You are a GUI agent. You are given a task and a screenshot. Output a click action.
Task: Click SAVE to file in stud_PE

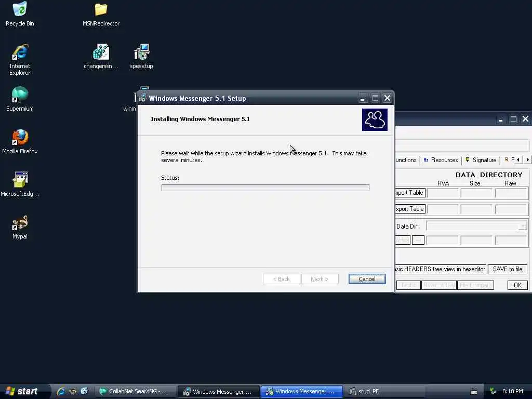508,269
